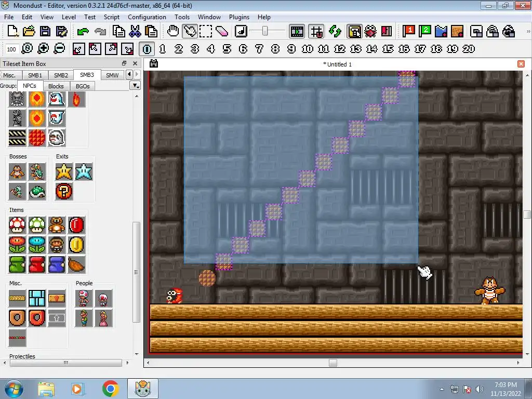Switch to section 20
The height and width of the screenshot is (399, 532).
pyautogui.click(x=469, y=49)
